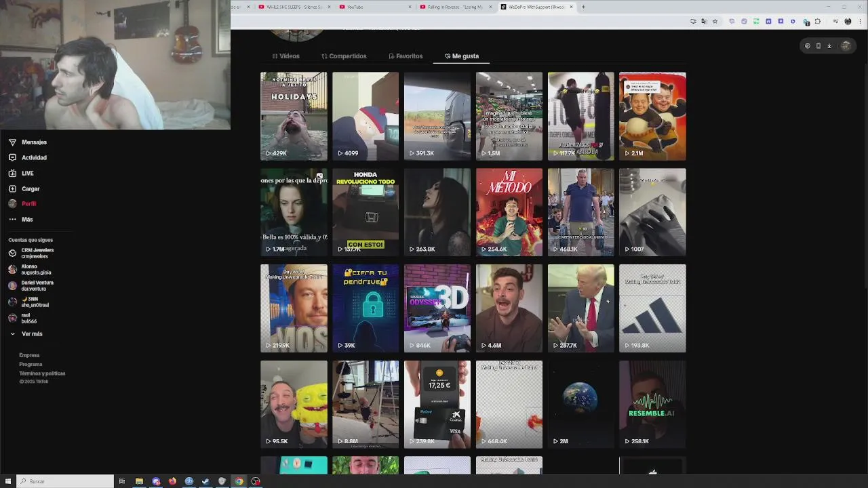Switch to WHILE SHE SLEEPS browser tab
868x488 pixels.
point(295,7)
